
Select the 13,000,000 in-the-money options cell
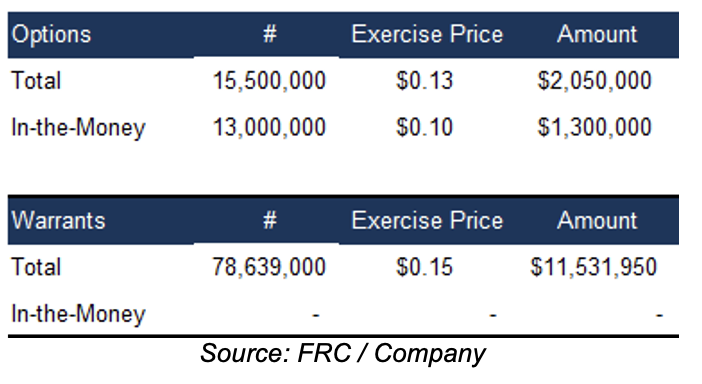tap(269, 127)
